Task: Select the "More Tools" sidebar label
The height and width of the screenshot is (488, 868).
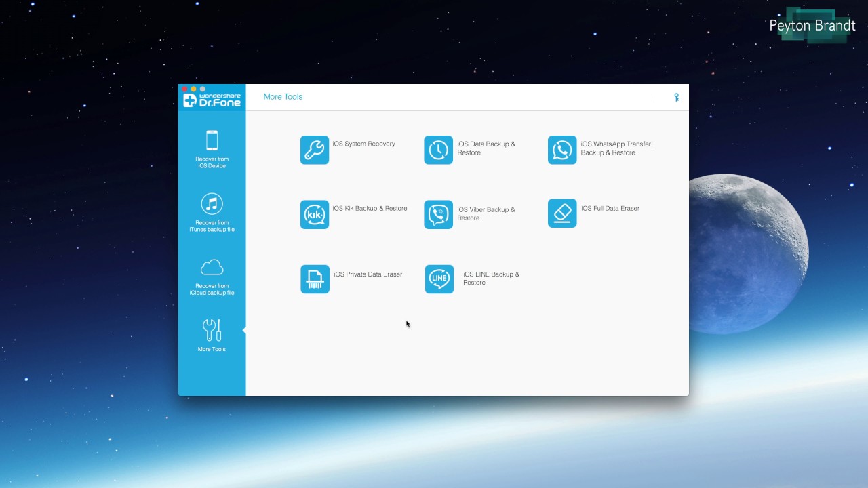Action: click(x=212, y=349)
